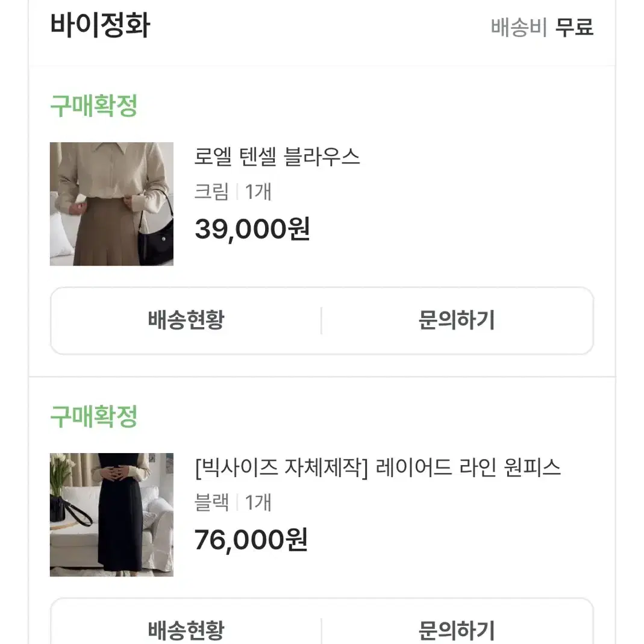Tap 문의하기 for the blouse order
Image resolution: width=644 pixels, height=644 pixels.
point(457,320)
